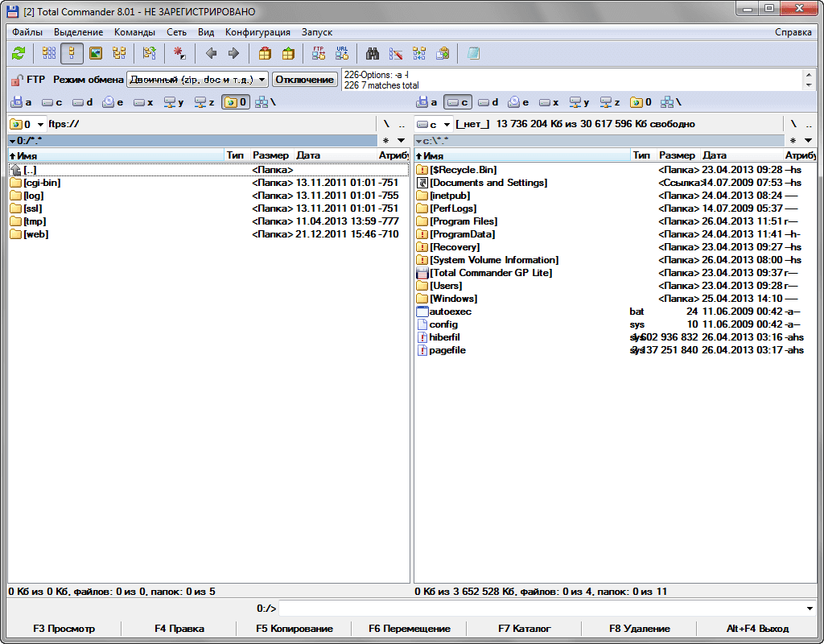Open the Справка menu

(793, 32)
